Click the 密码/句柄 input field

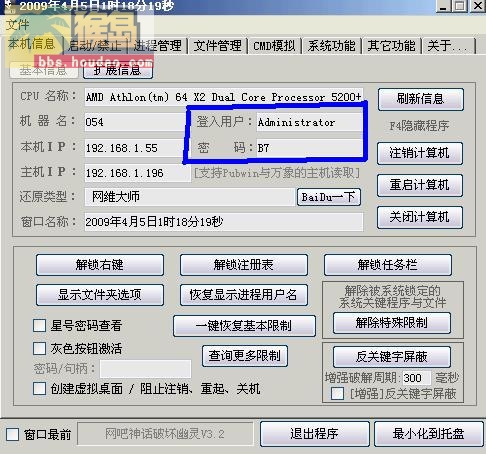tap(145, 369)
